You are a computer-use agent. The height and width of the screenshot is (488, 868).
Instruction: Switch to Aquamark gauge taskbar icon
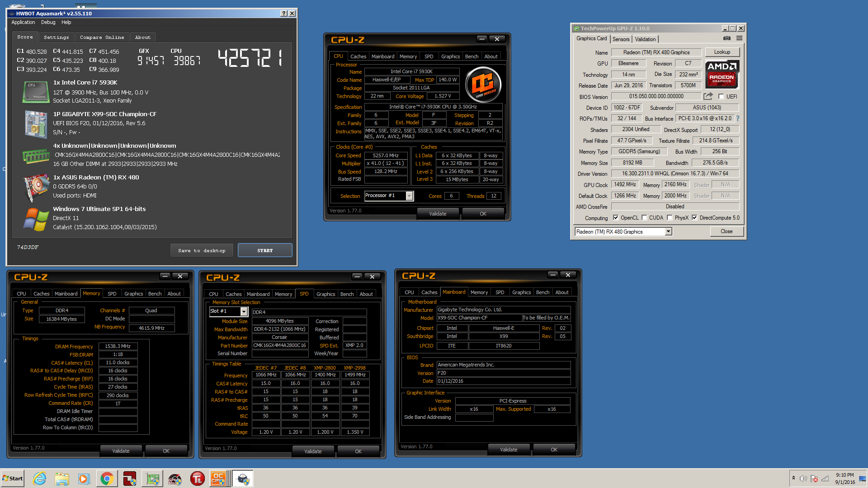tap(243, 479)
